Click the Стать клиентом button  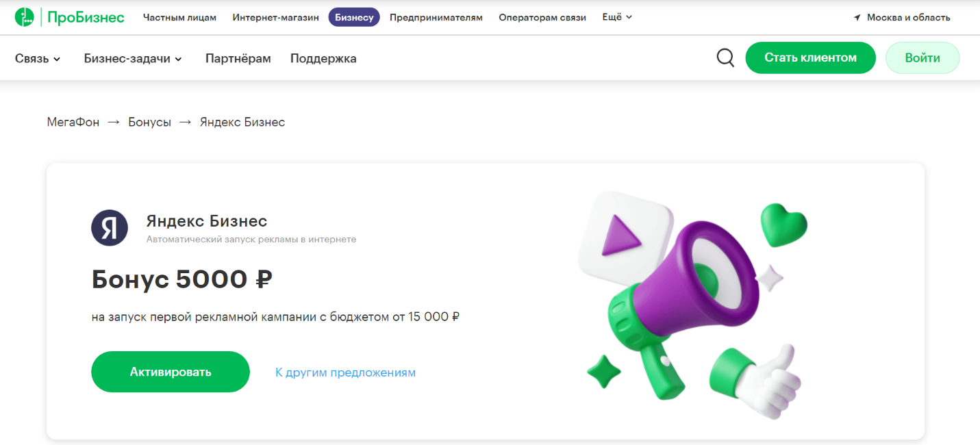[x=811, y=58]
